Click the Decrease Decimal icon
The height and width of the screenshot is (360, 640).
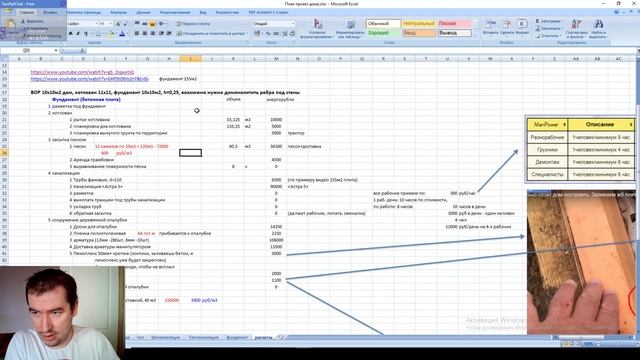pos(292,33)
